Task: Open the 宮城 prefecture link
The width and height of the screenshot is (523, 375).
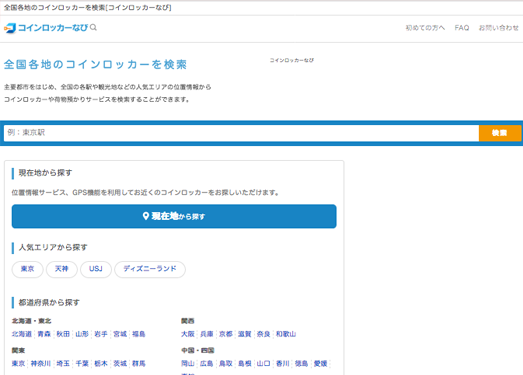Action: coord(120,334)
